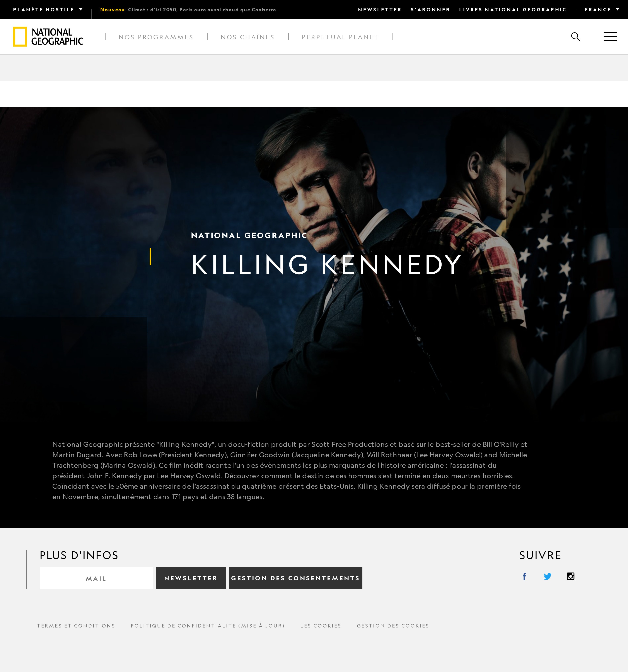Open the hamburger menu icon
628x672 pixels.
point(610,36)
